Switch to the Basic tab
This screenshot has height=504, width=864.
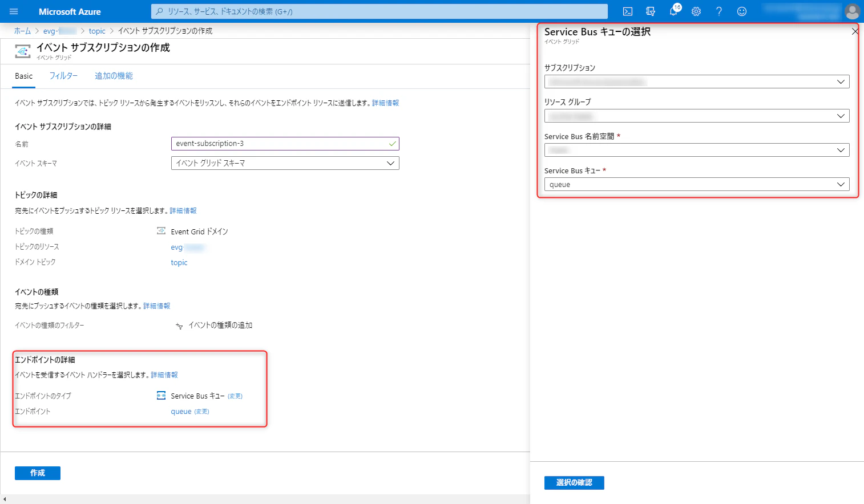(x=24, y=76)
